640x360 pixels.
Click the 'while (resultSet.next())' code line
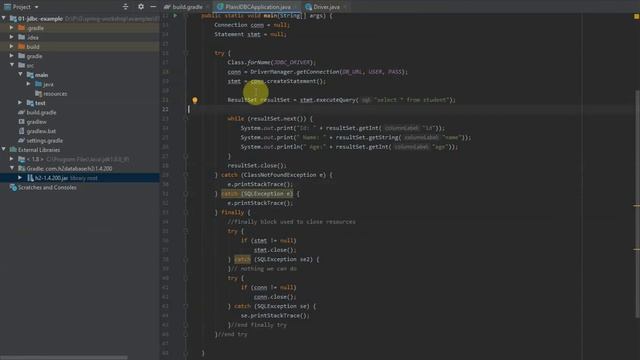tap(270, 119)
